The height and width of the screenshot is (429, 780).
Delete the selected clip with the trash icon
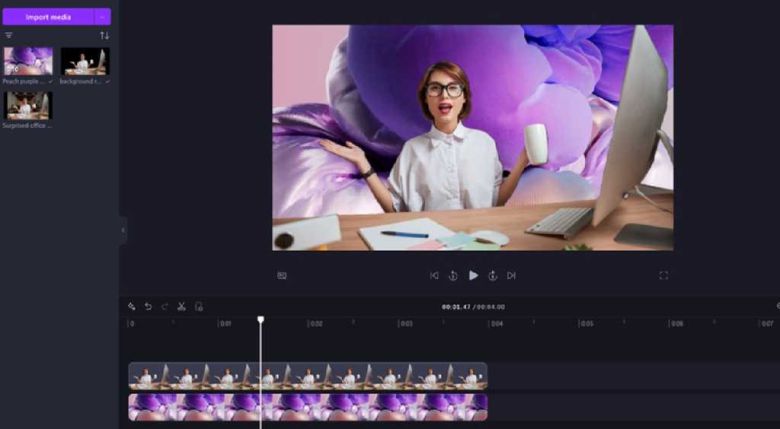[198, 306]
